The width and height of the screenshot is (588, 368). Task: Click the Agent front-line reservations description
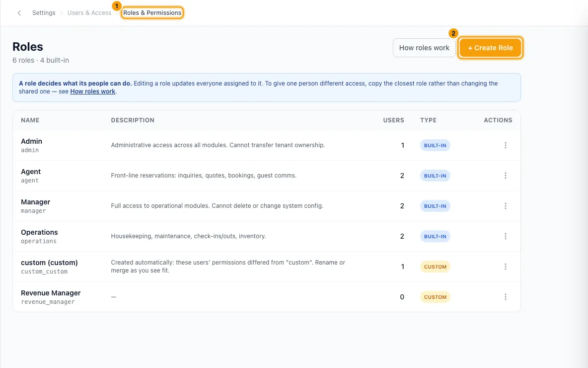pos(204,176)
